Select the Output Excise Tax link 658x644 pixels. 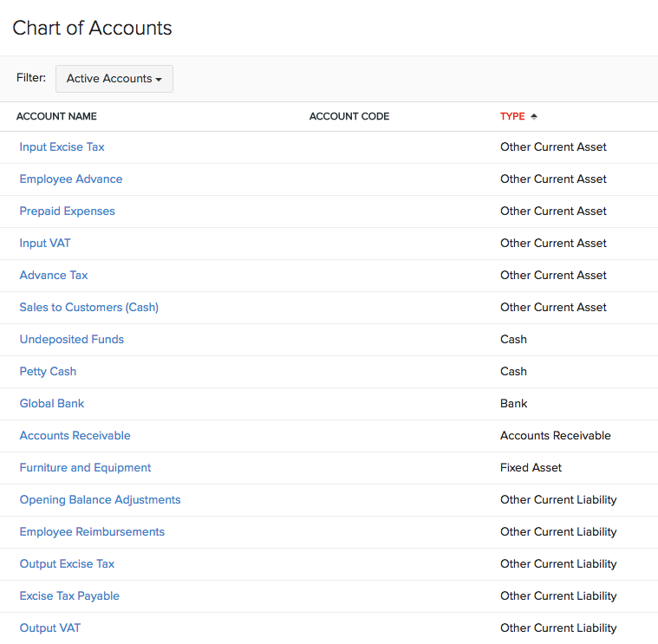coord(67,564)
